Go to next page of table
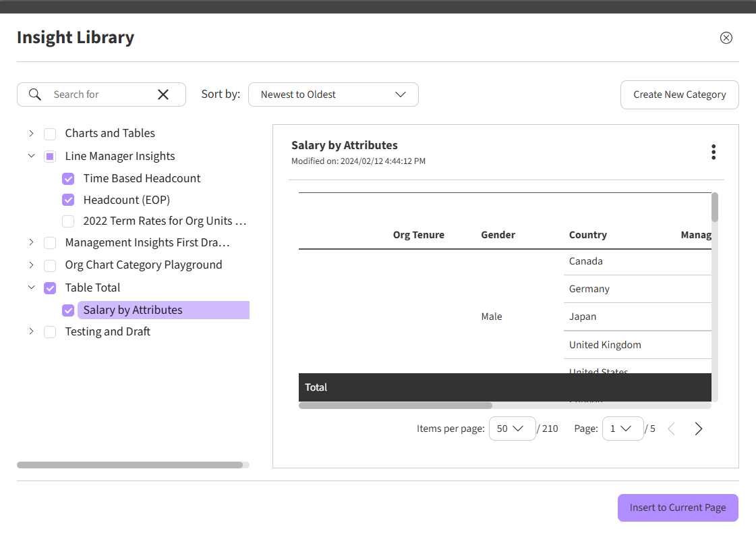The width and height of the screenshot is (756, 548). coord(699,429)
